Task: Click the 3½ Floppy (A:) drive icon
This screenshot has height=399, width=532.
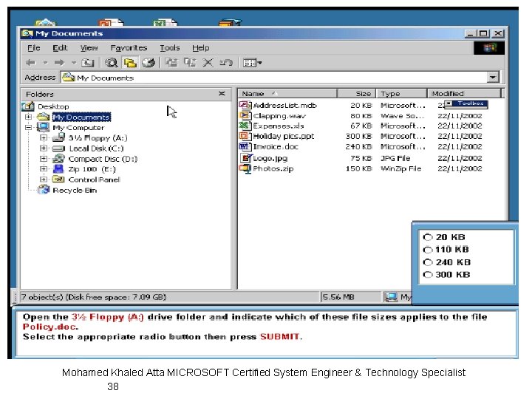Action: click(58, 137)
